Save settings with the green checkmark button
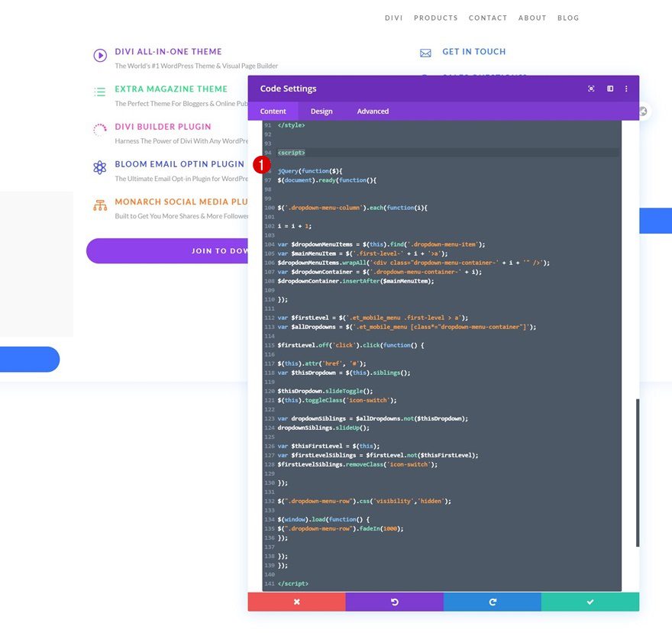Image resolution: width=672 pixels, height=633 pixels. point(590,602)
